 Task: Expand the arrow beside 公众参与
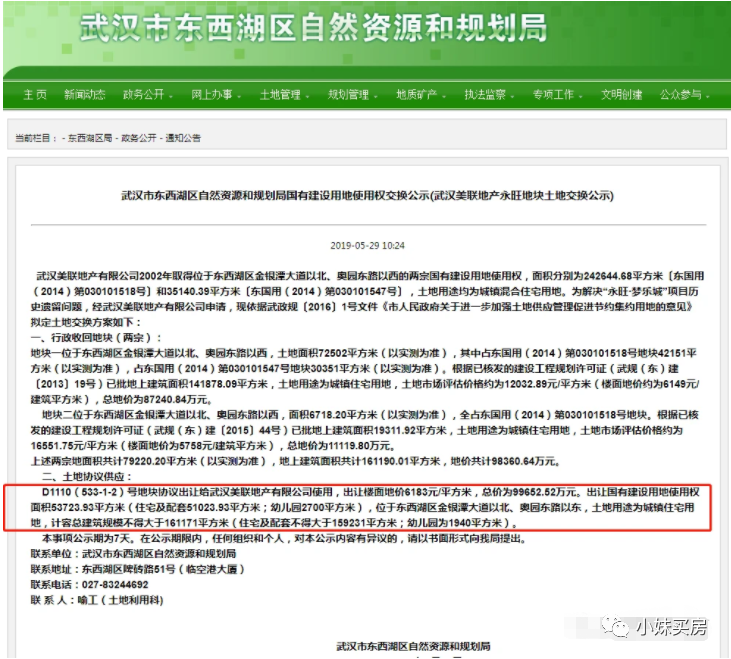[708, 96]
